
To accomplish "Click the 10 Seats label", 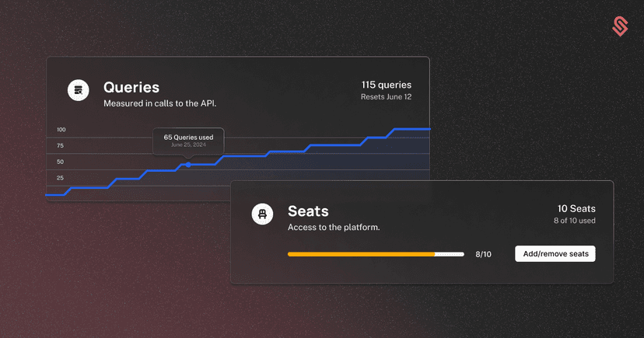I will 576,209.
